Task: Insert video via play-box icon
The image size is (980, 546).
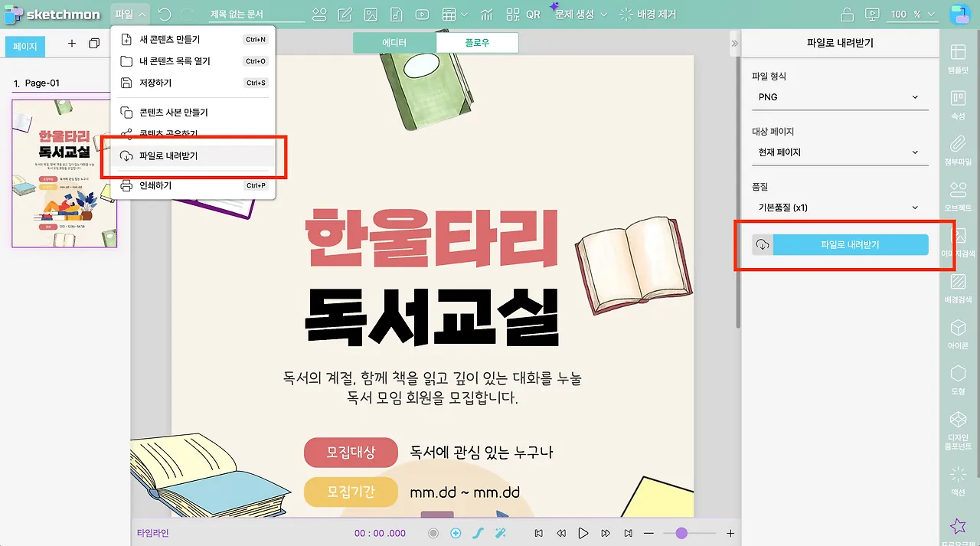Action: click(x=422, y=14)
